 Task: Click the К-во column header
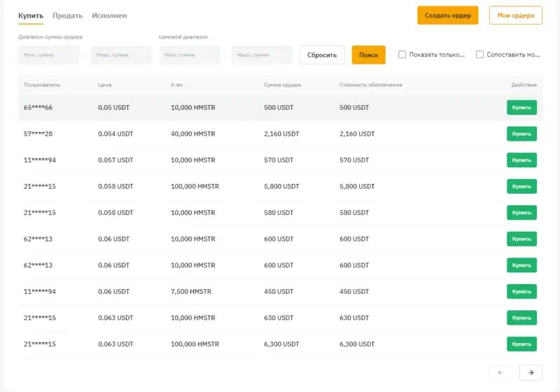(176, 85)
